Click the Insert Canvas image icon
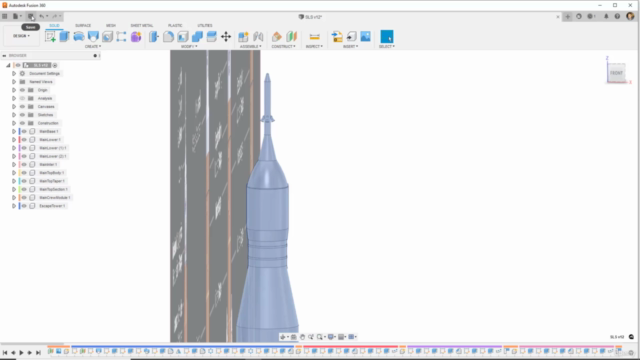Viewport: 640px width, 360px height. [365, 36]
